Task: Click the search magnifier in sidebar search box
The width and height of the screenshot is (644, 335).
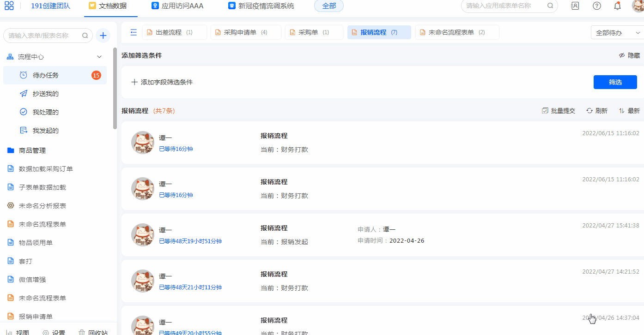Action: 85,36
